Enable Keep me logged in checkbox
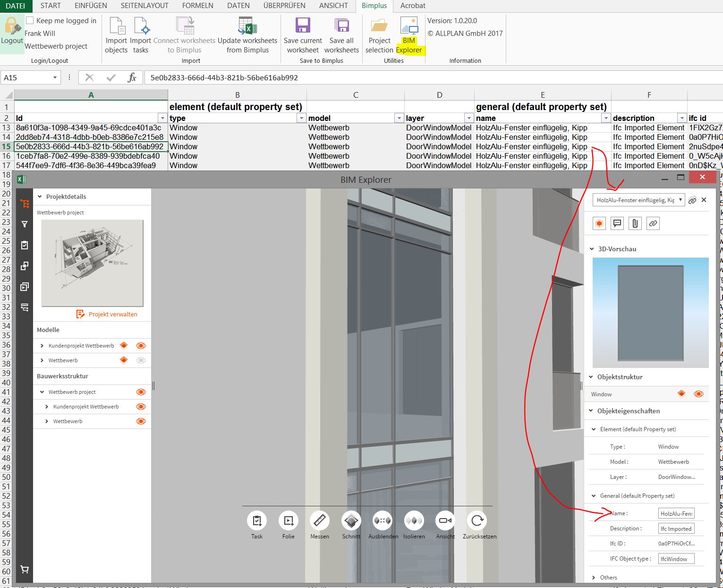723x588 pixels. 30,20
